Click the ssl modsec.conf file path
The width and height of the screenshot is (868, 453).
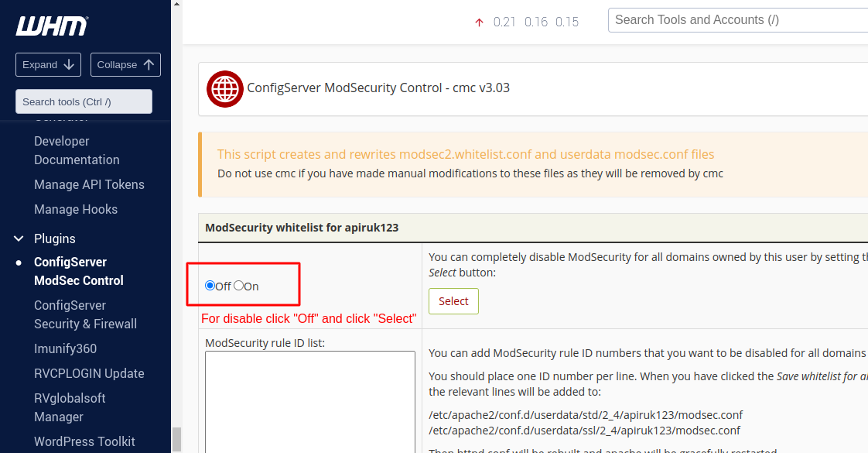point(584,431)
